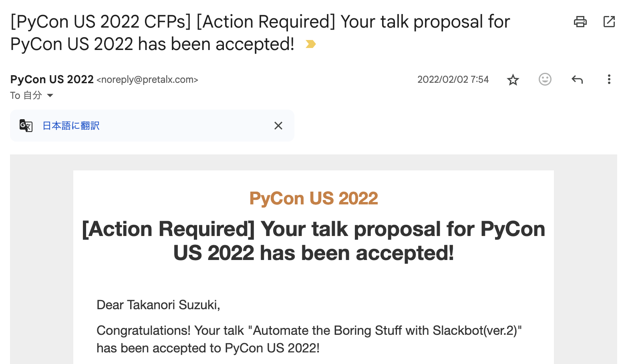Click the noreply@pretalx.com sender address
The image size is (624, 364).
click(x=147, y=80)
